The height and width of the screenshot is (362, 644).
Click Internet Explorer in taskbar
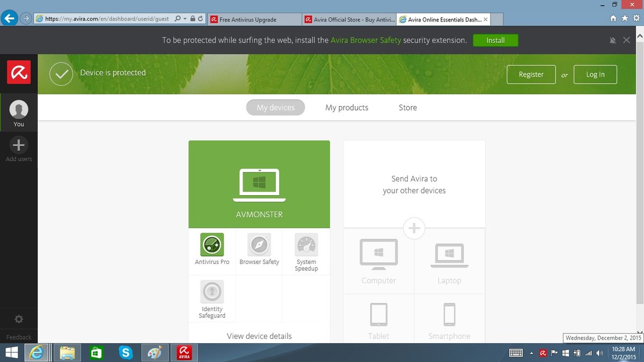tap(37, 352)
